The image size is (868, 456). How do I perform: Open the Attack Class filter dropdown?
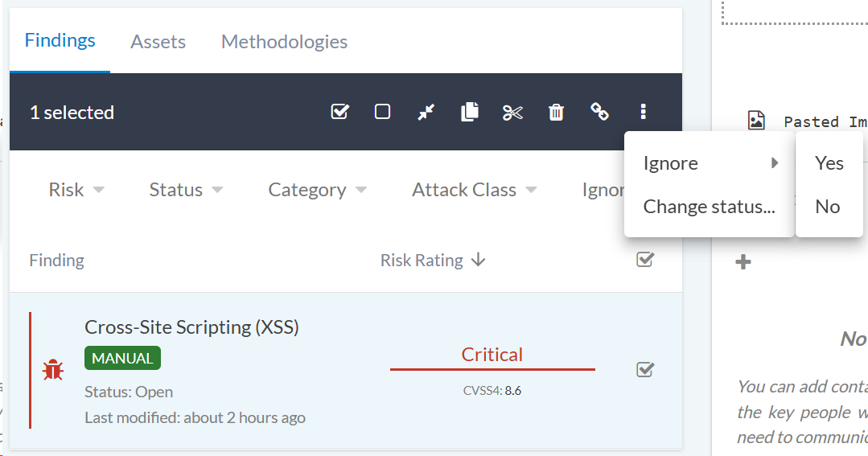(474, 190)
